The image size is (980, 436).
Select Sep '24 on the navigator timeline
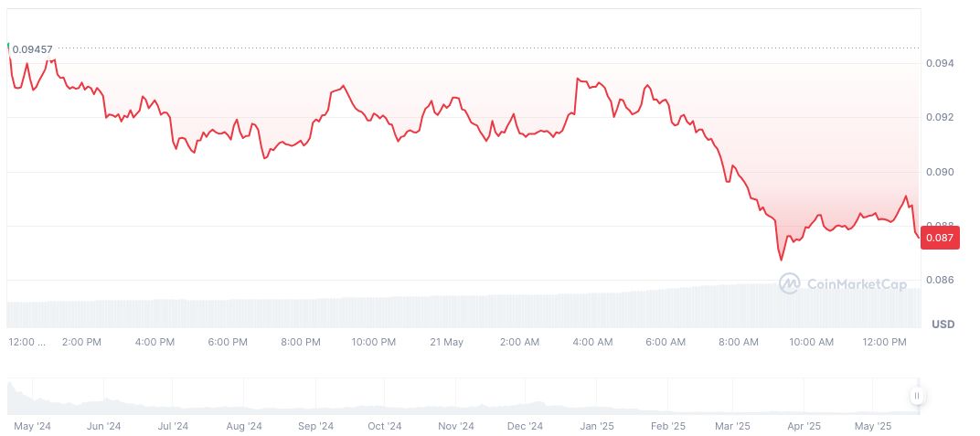[x=314, y=426]
